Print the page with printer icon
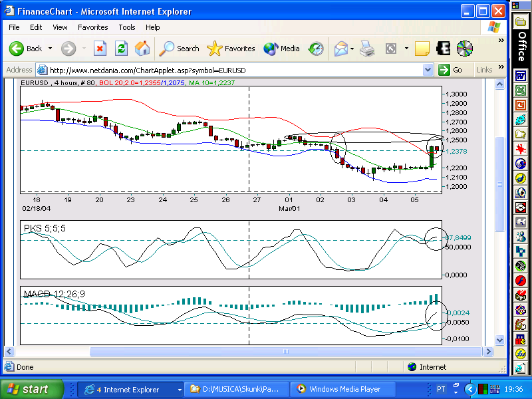This screenshot has height=399, width=532. (x=367, y=49)
